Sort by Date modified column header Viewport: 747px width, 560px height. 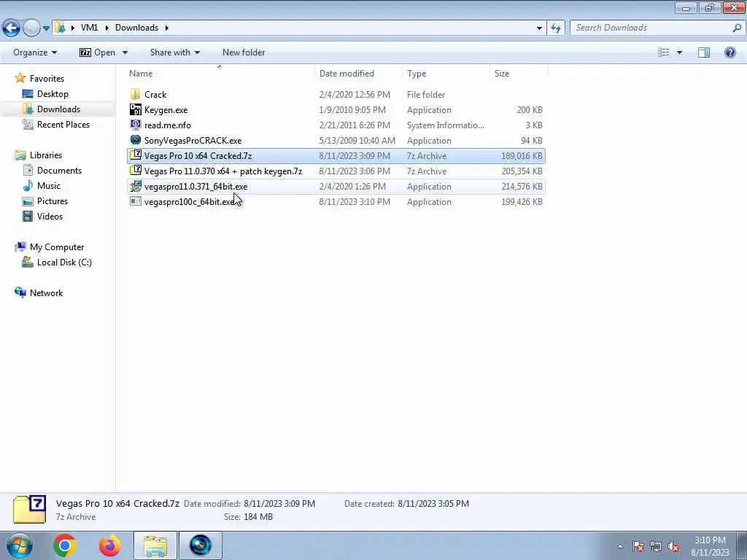tap(347, 74)
